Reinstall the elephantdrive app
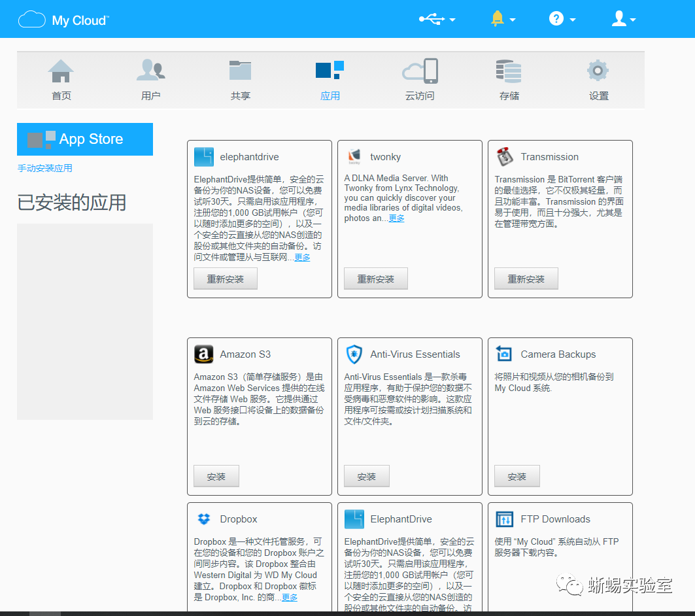Image resolution: width=695 pixels, height=616 pixels. [226, 279]
